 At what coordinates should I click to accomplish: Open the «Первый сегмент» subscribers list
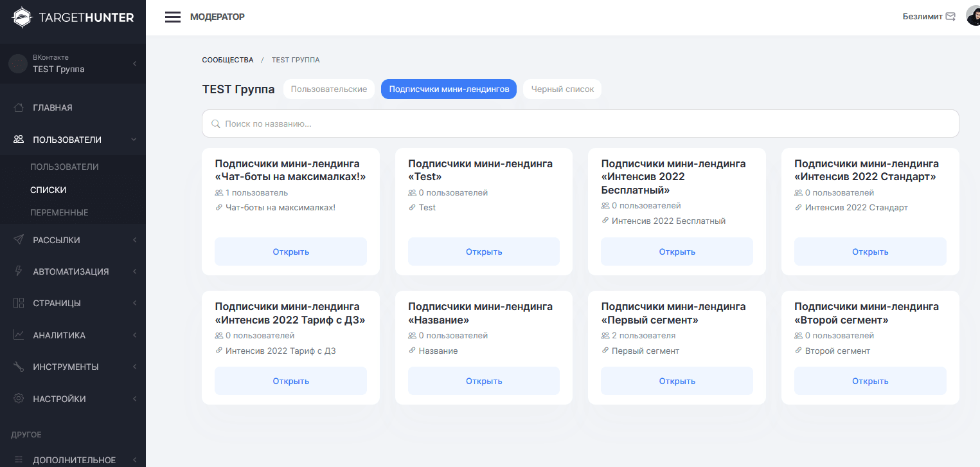click(677, 381)
